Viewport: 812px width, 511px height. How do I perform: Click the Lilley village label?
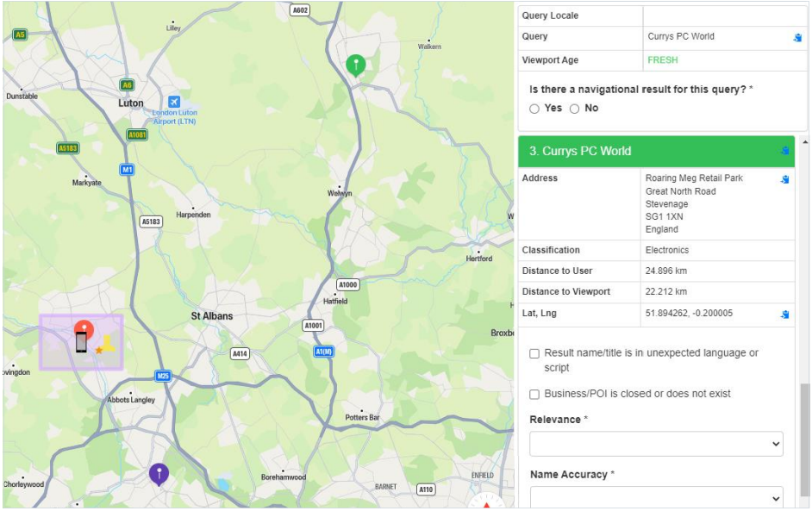(173, 28)
